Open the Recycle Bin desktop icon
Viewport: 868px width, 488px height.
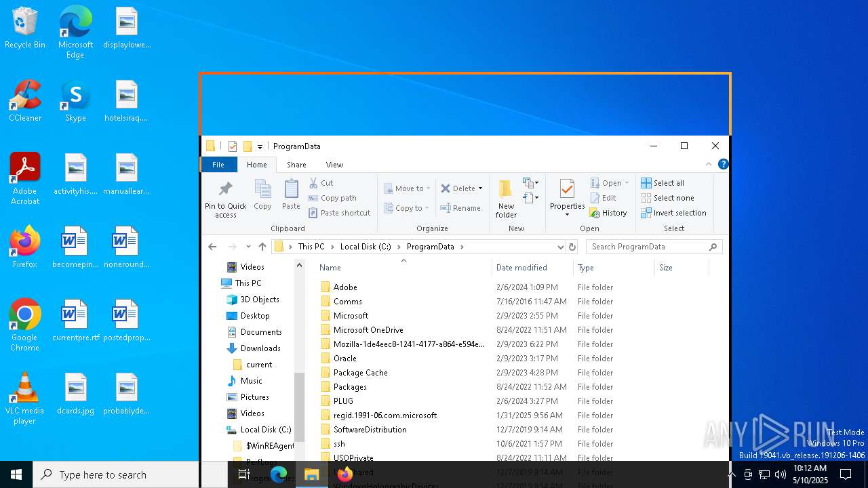click(x=24, y=28)
